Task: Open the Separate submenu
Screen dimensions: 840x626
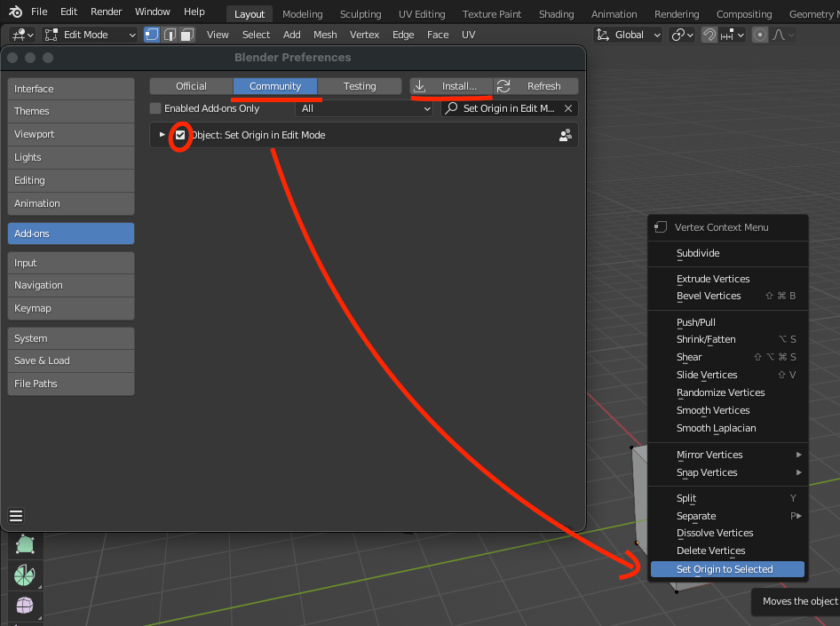Action: coord(727,516)
